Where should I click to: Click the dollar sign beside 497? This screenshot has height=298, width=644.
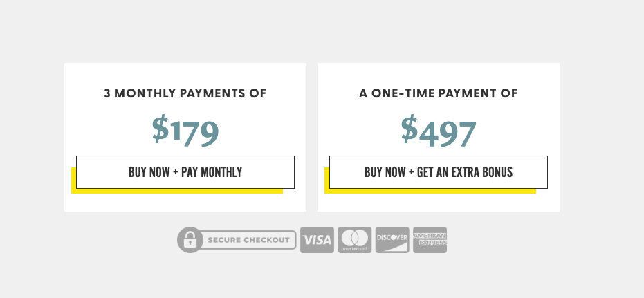coord(410,129)
